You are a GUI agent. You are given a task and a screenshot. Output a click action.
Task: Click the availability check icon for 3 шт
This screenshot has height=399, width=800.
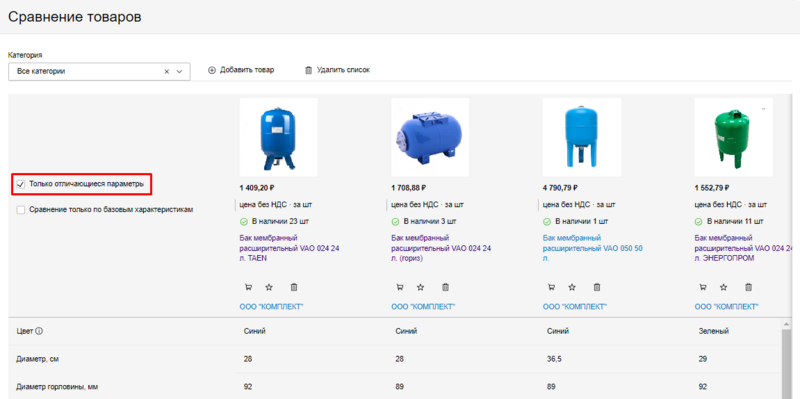[x=395, y=222]
